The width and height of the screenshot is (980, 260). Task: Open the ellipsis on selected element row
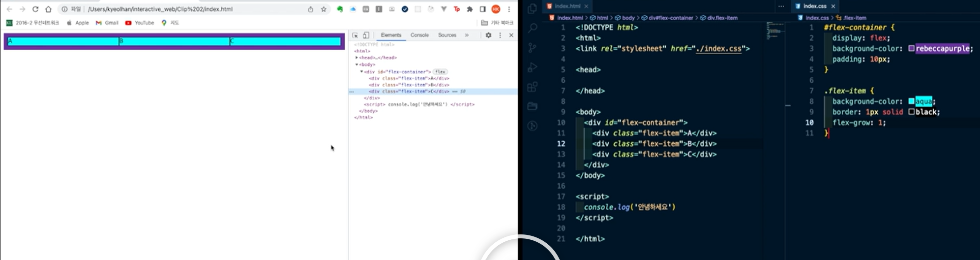click(x=352, y=92)
